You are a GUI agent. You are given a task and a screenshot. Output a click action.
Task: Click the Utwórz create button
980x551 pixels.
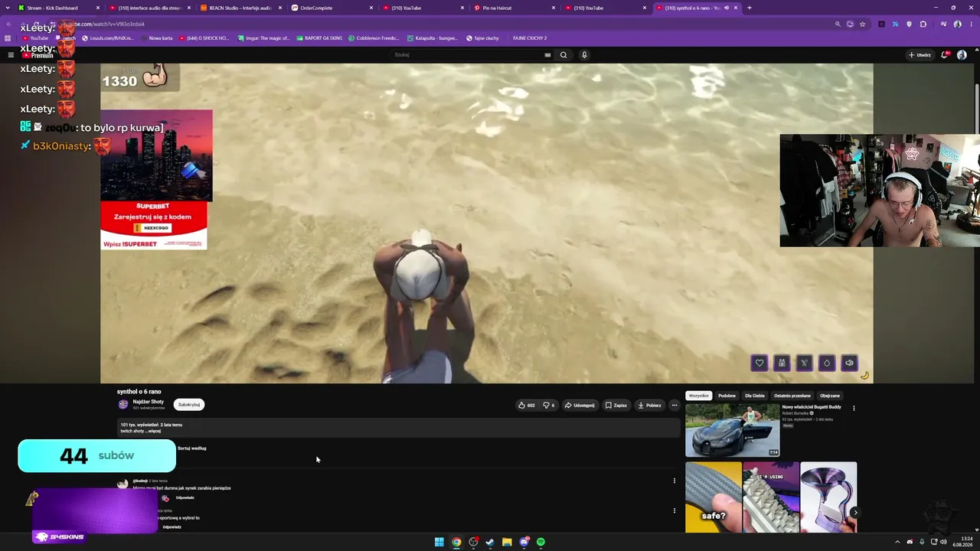920,55
